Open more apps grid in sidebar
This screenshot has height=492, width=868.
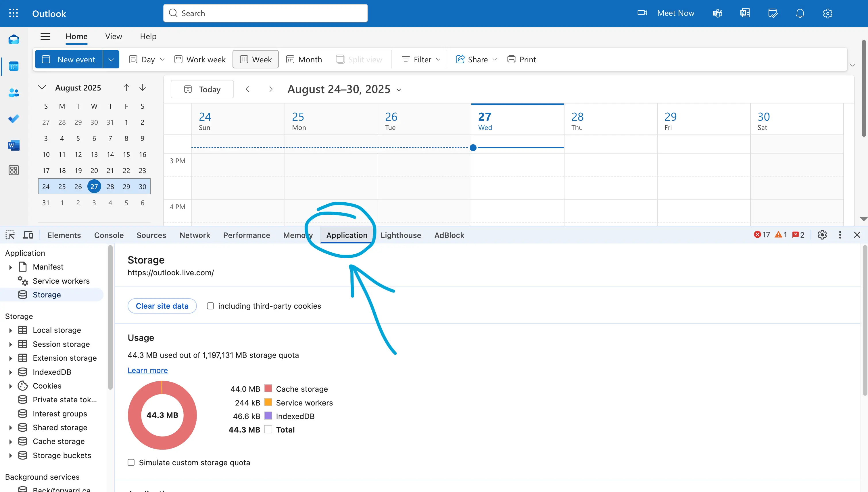click(14, 170)
